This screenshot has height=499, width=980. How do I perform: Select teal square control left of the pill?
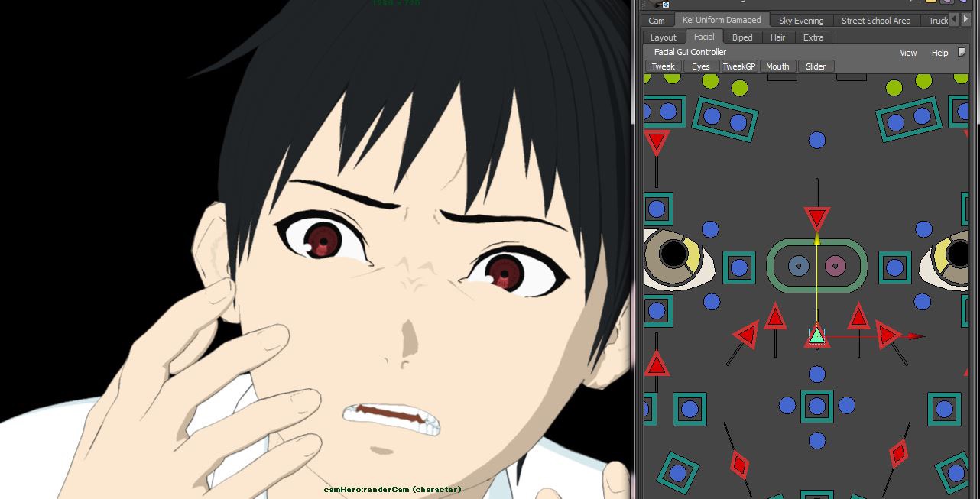tap(739, 267)
